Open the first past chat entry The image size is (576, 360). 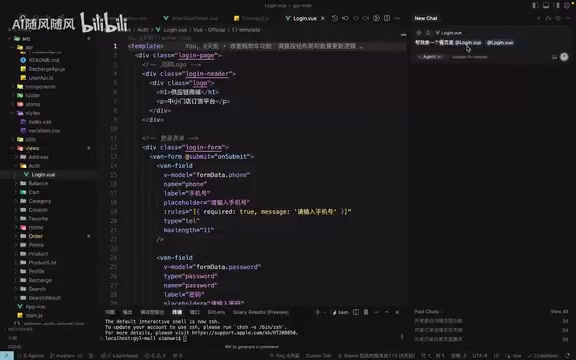click(x=491, y=321)
